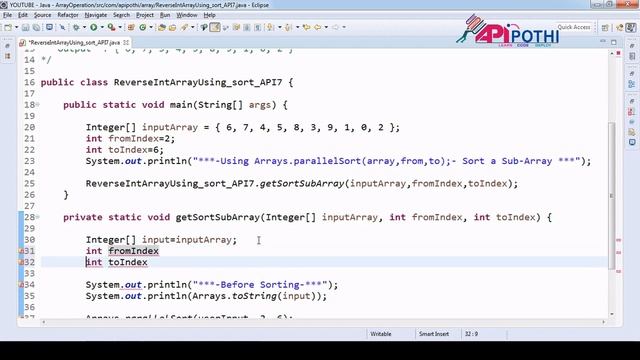Click the Quick Access search field
Screen dimensions: 640x360
(x=574, y=27)
